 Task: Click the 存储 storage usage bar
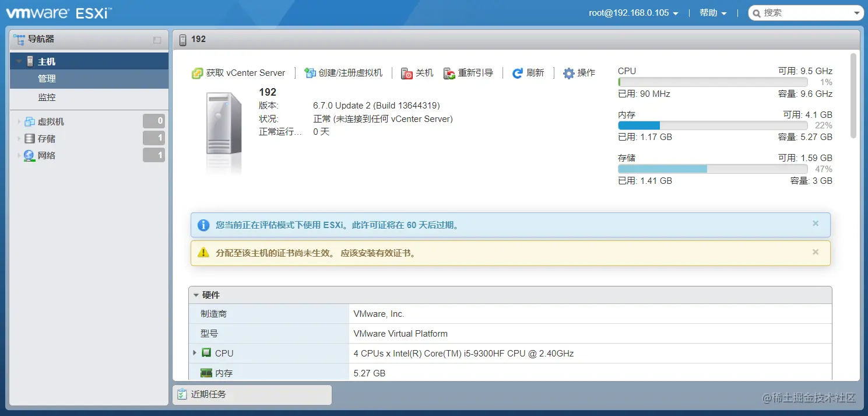[x=712, y=169]
